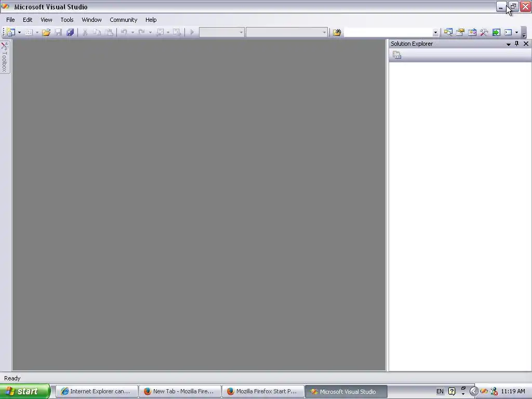The height and width of the screenshot is (399, 532).
Task: Open the Community menu
Action: point(124,20)
